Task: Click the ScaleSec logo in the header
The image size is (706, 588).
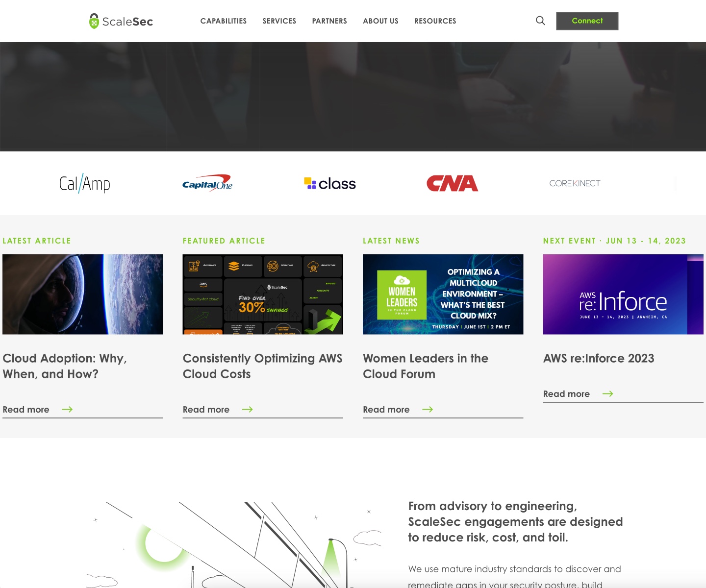Action: click(x=121, y=21)
